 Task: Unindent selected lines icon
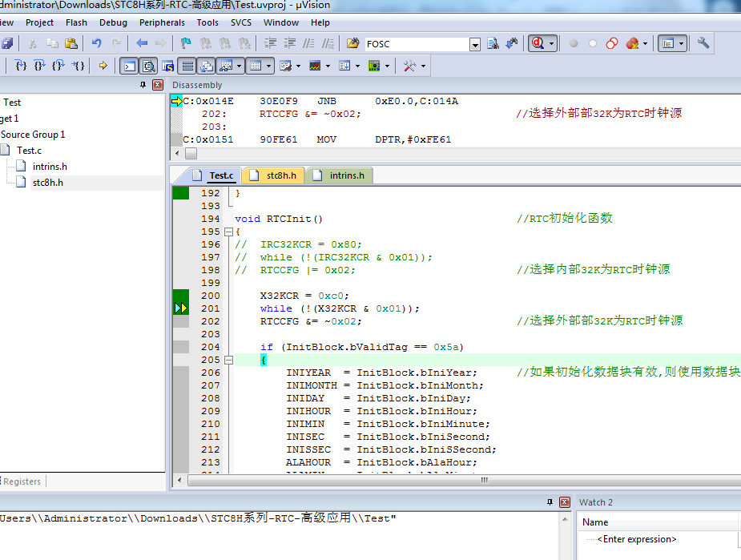[x=290, y=43]
